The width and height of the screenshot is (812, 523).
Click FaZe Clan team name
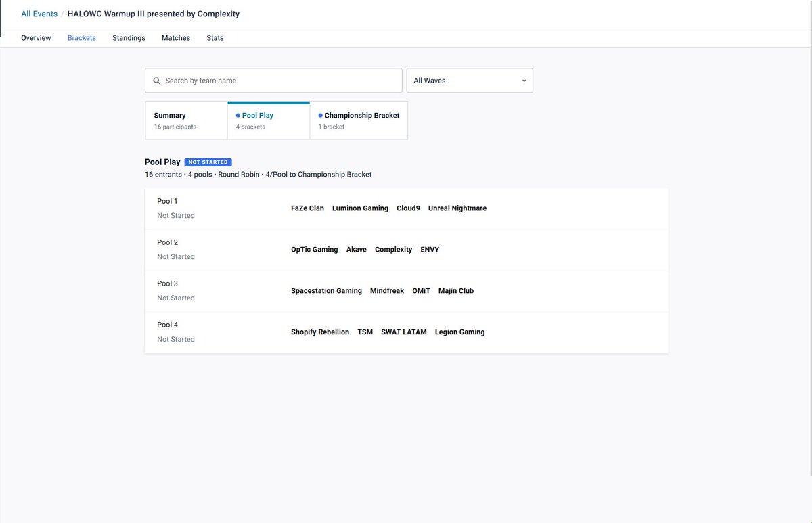[307, 208]
